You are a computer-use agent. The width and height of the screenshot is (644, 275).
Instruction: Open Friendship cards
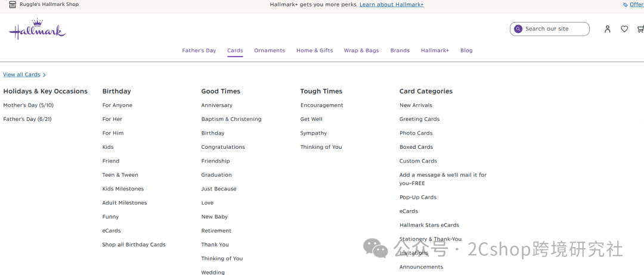point(216,161)
